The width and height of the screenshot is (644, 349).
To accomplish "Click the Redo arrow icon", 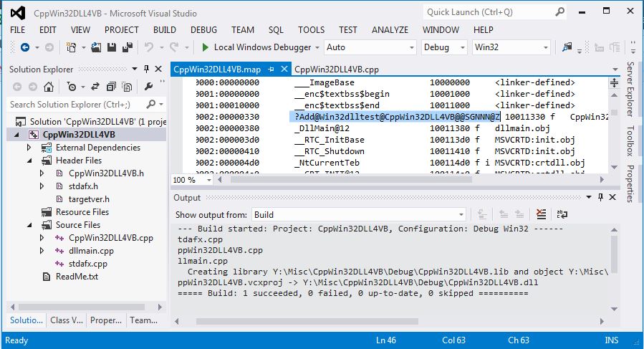I will (x=174, y=47).
